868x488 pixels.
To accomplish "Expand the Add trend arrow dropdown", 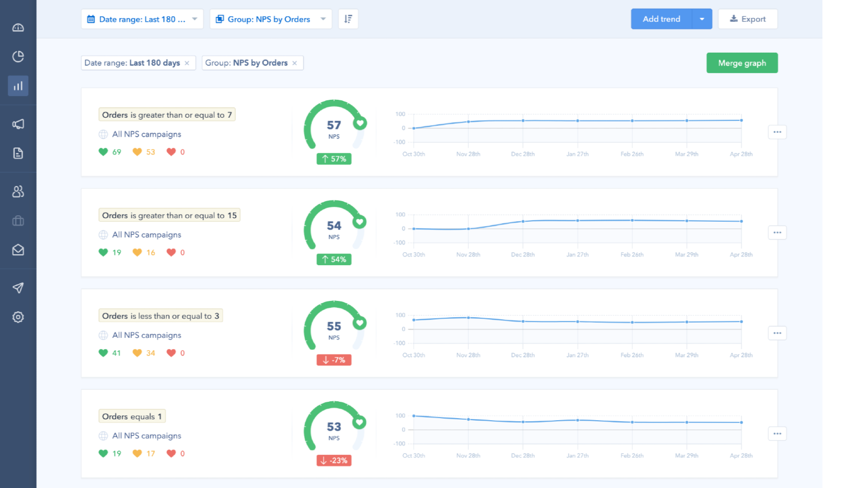I will coord(702,19).
